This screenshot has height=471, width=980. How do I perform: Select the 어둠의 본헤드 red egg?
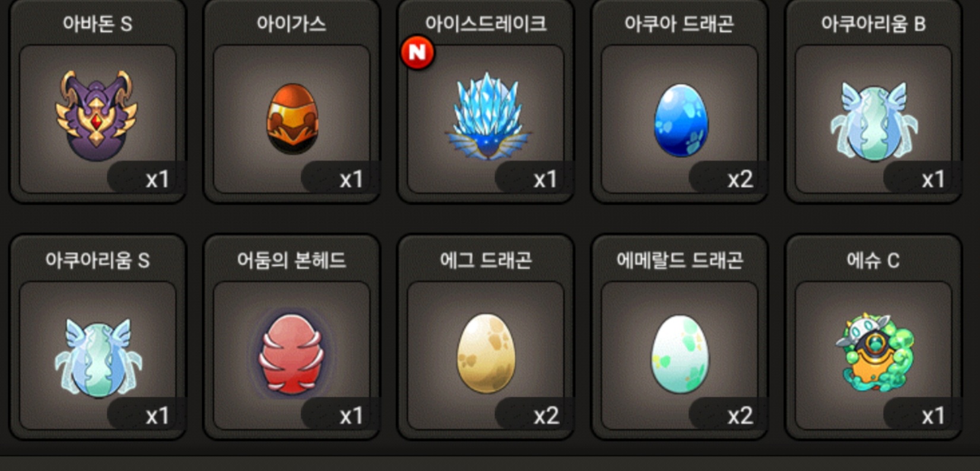[291, 355]
